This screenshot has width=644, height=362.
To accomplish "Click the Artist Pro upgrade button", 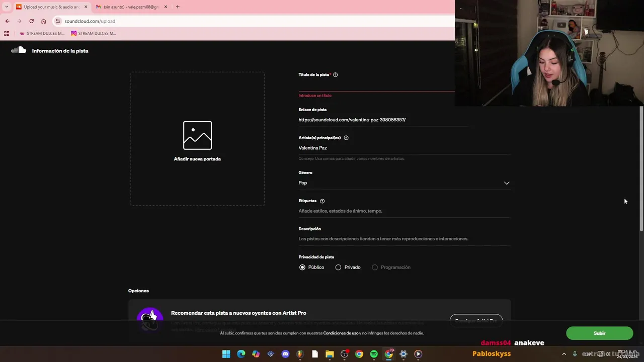I will 476,321.
